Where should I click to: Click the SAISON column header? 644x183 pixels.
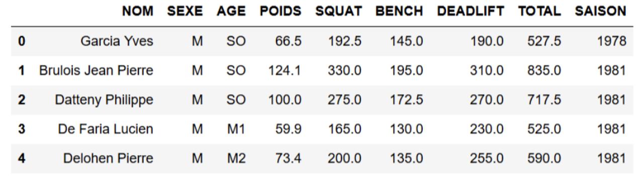[600, 11]
